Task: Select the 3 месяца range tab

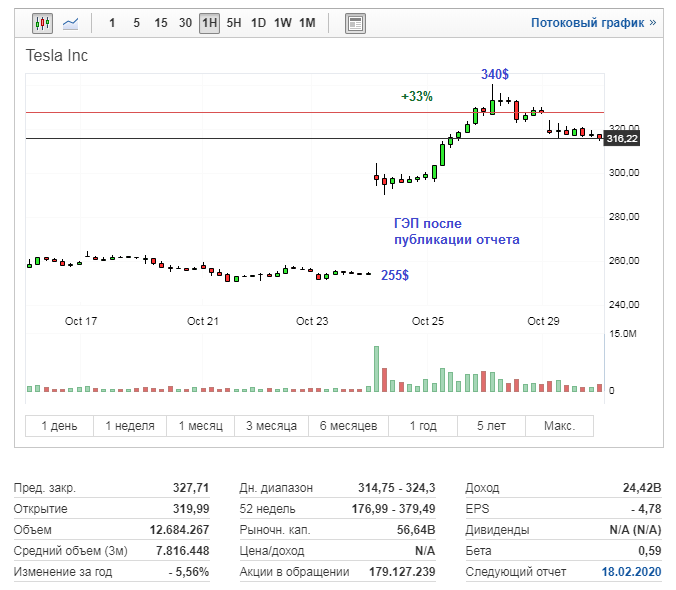Action: [272, 426]
